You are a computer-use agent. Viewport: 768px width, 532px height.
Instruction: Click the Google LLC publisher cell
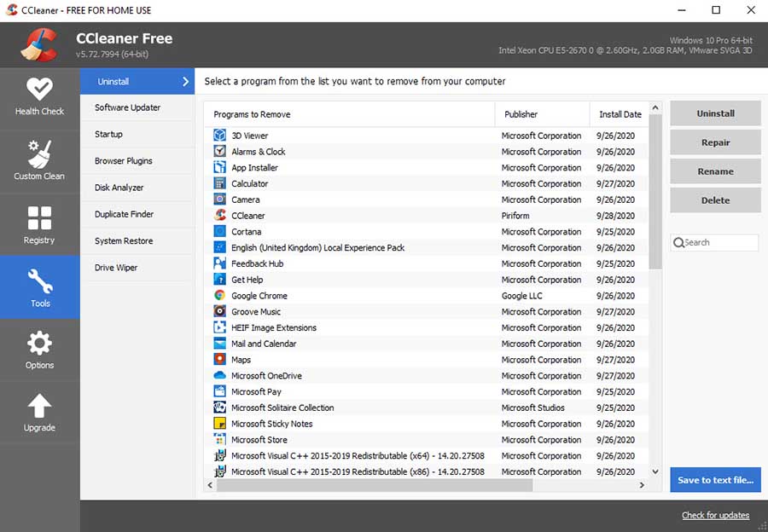click(521, 296)
